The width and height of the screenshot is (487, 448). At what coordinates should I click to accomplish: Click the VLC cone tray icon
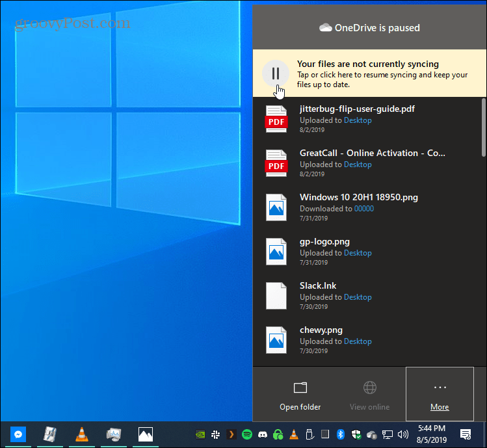[294, 434]
